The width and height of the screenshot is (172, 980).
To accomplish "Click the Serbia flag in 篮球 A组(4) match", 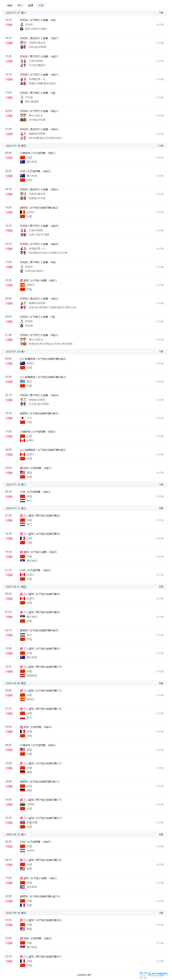I will (22, 561).
